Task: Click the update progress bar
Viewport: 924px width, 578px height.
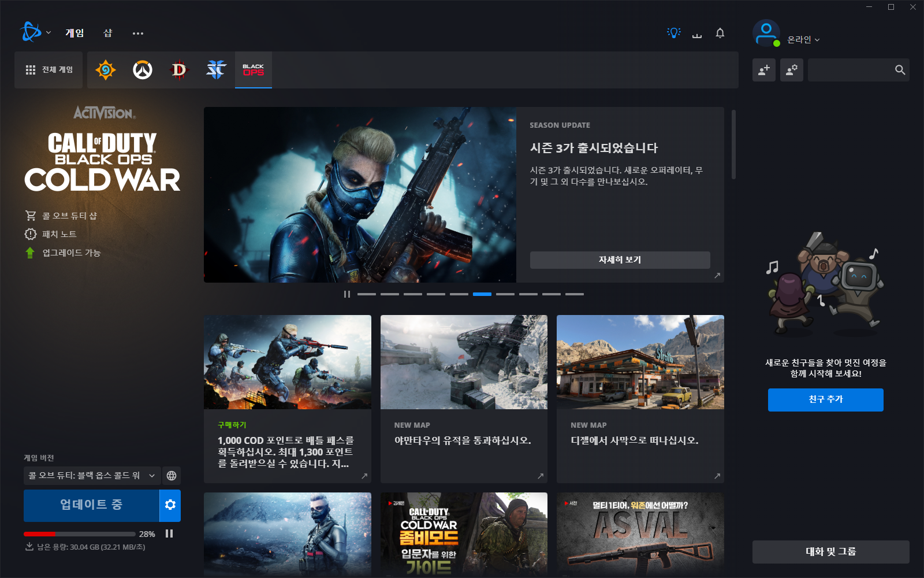Action: (80, 534)
